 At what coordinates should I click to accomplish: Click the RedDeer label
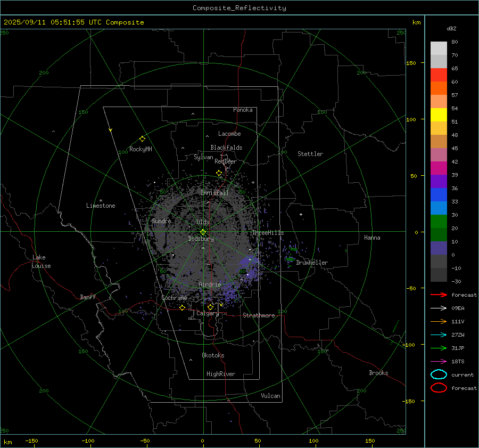[226, 161]
